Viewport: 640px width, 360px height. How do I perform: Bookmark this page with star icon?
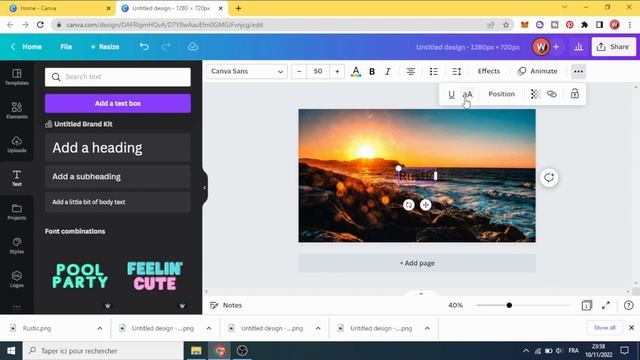click(x=506, y=25)
